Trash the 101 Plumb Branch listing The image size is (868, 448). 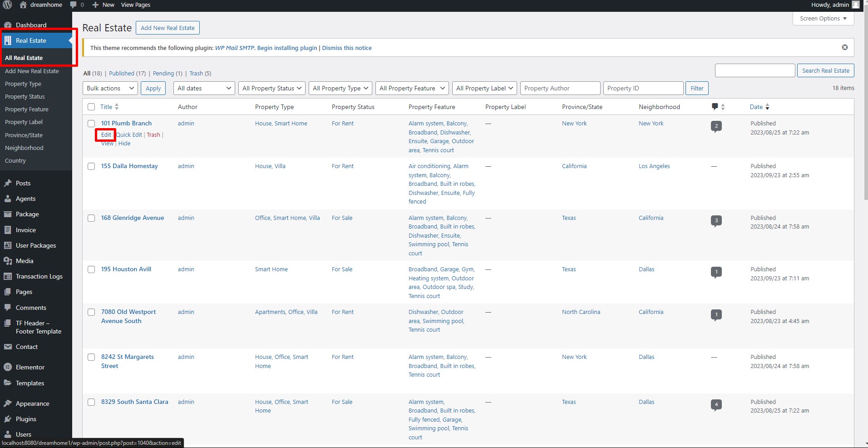(x=153, y=134)
